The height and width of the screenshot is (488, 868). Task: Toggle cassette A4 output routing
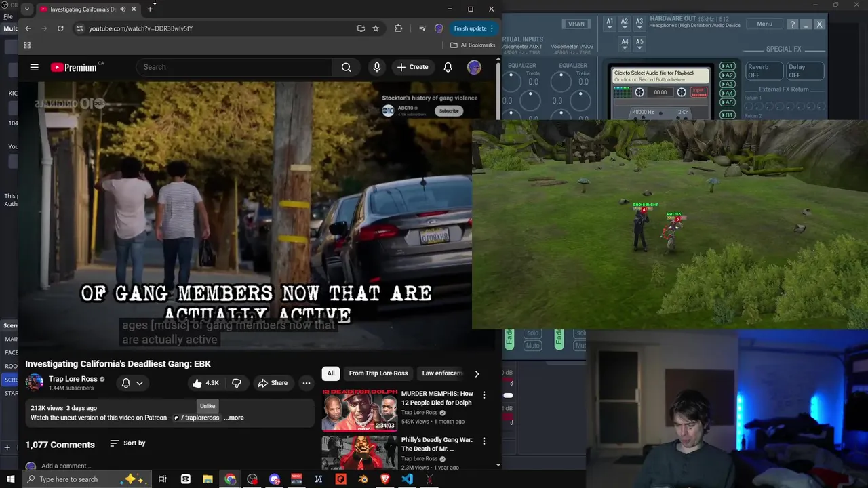point(727,93)
